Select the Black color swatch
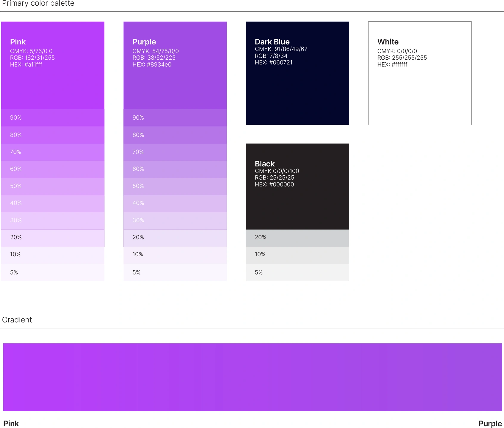Image resolution: width=504 pixels, height=428 pixels. (297, 186)
